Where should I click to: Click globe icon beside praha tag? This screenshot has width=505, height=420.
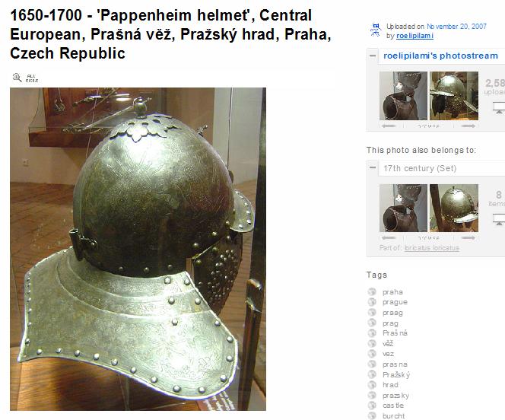click(372, 292)
